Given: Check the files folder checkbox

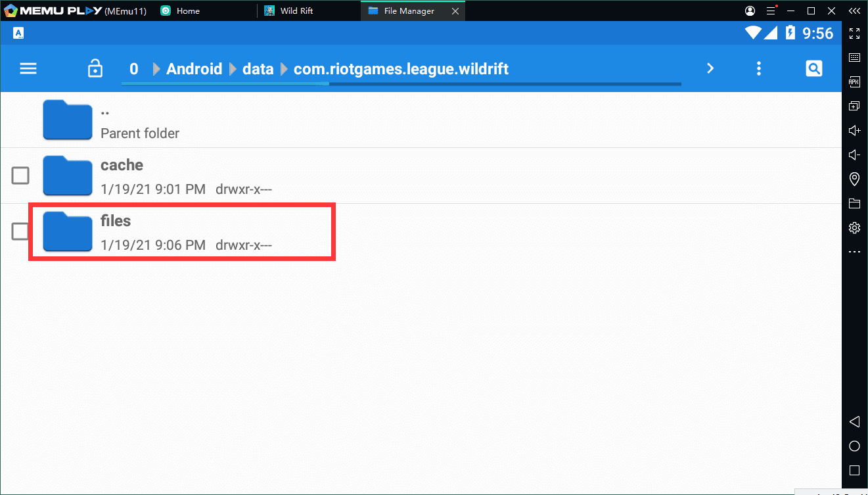Looking at the screenshot, I should [20, 231].
